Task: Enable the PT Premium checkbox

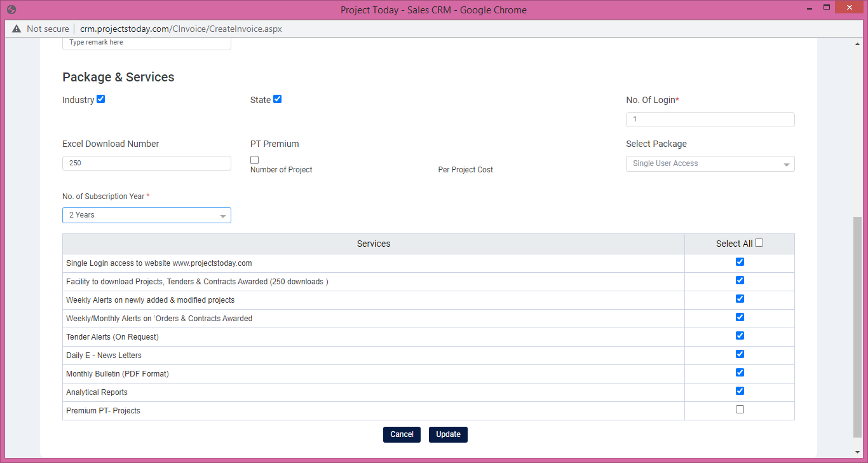Action: (254, 160)
